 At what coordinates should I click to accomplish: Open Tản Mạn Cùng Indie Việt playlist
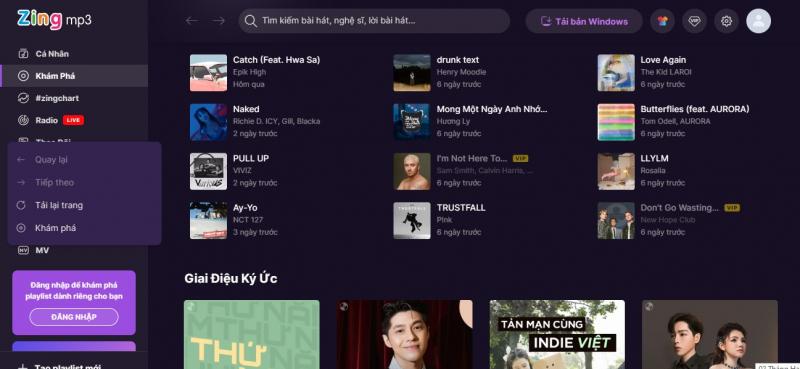[x=557, y=334]
